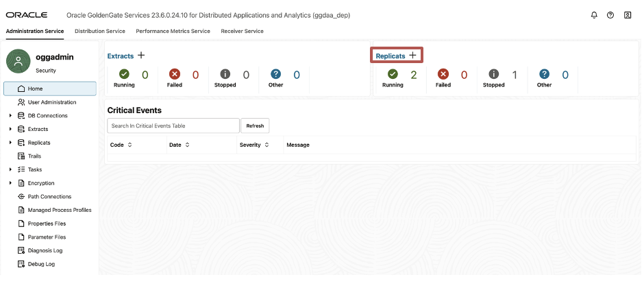Click the Security label under oggadmin
The image size is (644, 299).
click(46, 71)
